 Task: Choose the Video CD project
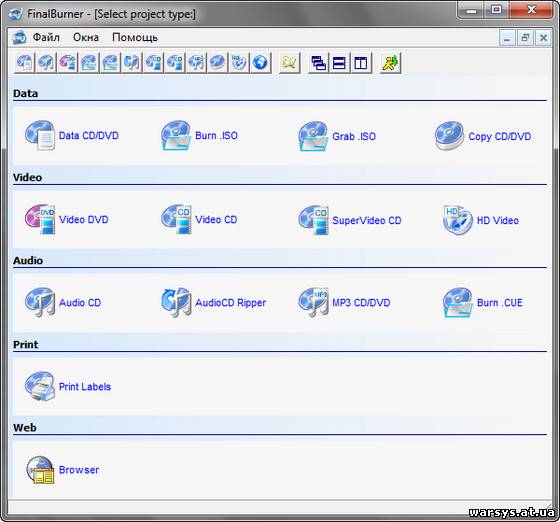(199, 219)
